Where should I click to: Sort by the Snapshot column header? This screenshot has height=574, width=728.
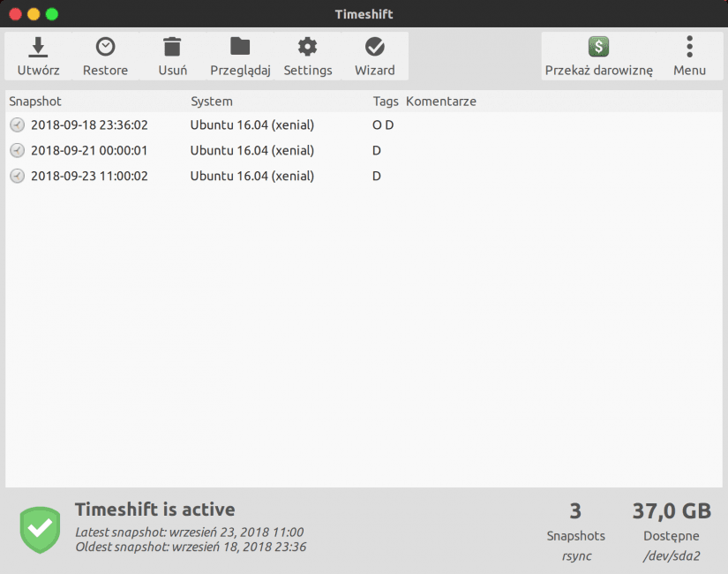[35, 102]
